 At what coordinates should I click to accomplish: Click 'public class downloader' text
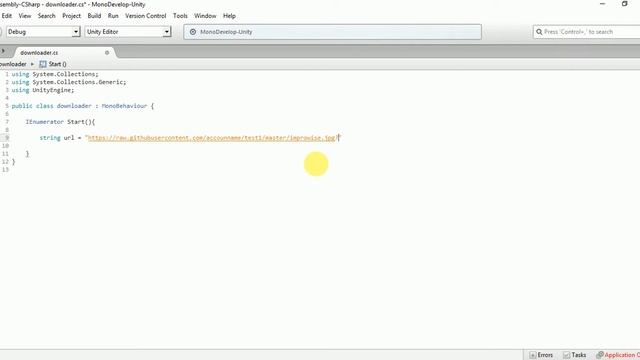coord(51,106)
